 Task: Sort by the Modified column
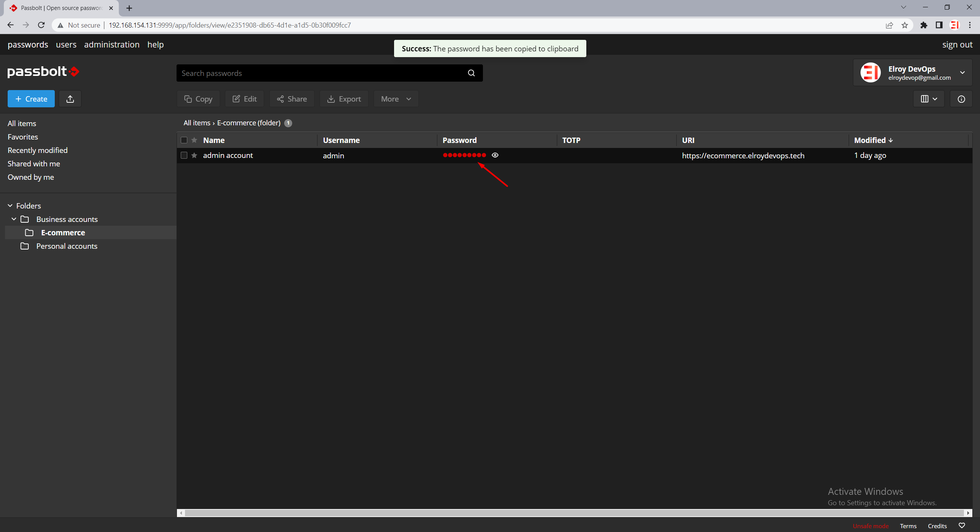(x=873, y=140)
